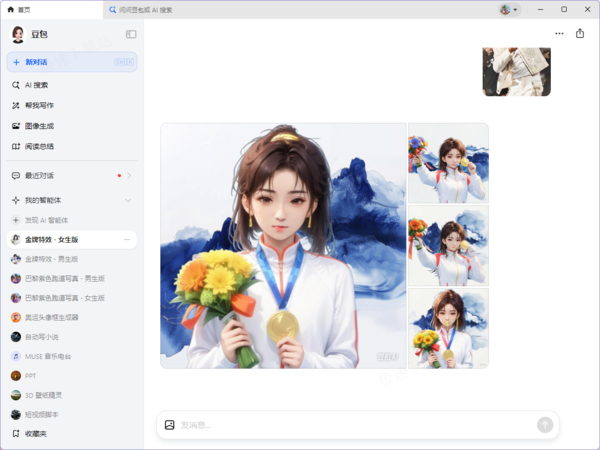Open account avatar dropdown in title bar
Viewport: 600px width, 450px height.
[x=509, y=10]
